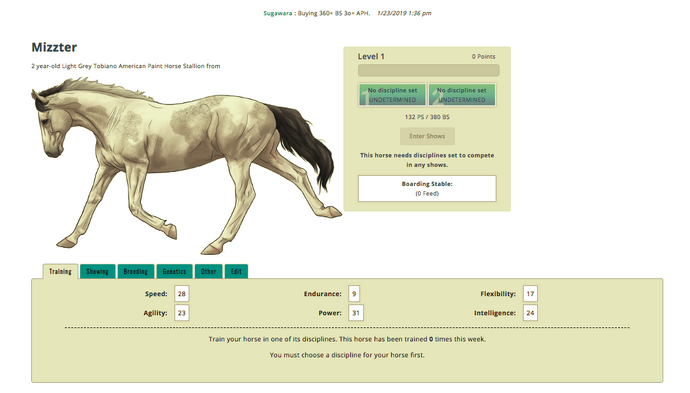Click the first No discipline set slot
The height and width of the screenshot is (393, 690).
(392, 95)
